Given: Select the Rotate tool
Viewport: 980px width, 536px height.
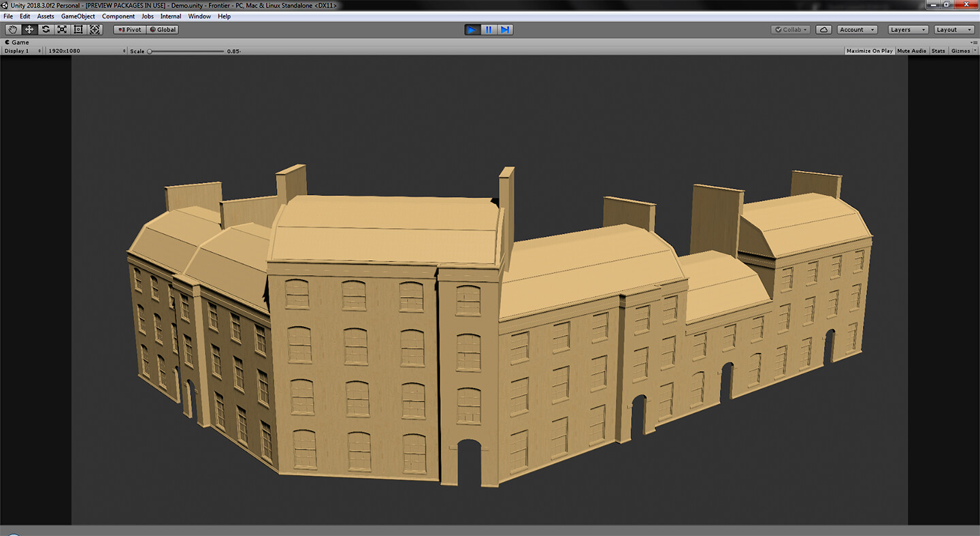Looking at the screenshot, I should point(46,29).
